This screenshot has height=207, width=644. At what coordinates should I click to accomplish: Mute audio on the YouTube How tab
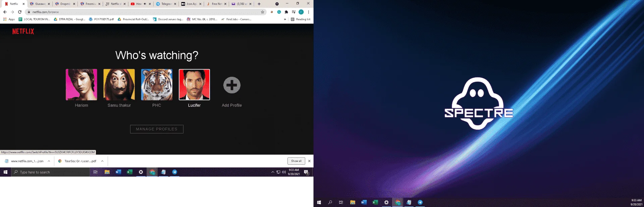(145, 4)
